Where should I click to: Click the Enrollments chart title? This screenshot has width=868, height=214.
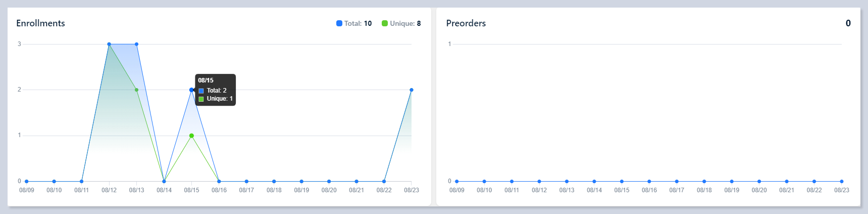[x=40, y=23]
